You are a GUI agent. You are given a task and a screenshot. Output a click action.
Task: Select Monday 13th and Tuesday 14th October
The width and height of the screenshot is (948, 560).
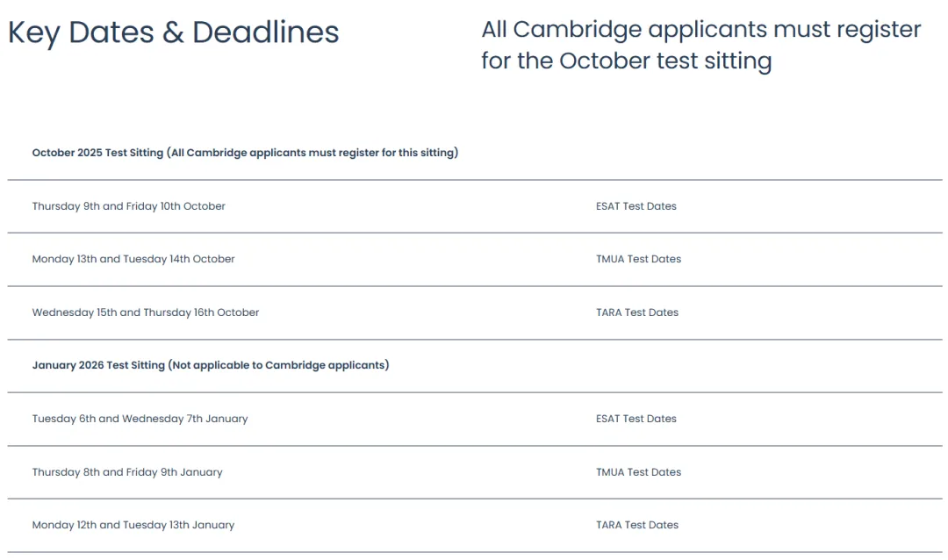pyautogui.click(x=133, y=259)
